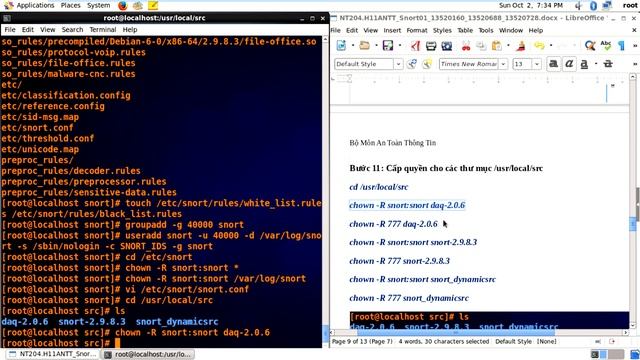This screenshot has width=640, height=360.
Task: Click the font name input field
Action: coord(469,64)
